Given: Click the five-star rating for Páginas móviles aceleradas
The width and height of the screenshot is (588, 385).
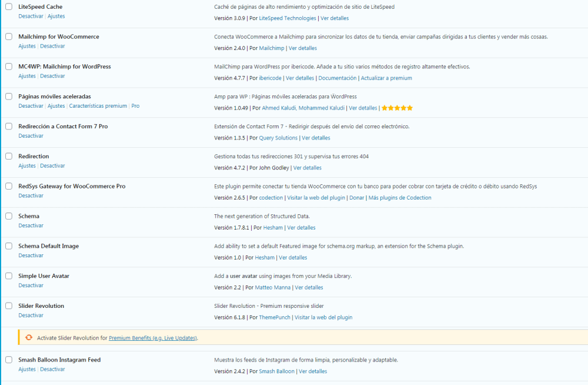Looking at the screenshot, I should point(397,108).
